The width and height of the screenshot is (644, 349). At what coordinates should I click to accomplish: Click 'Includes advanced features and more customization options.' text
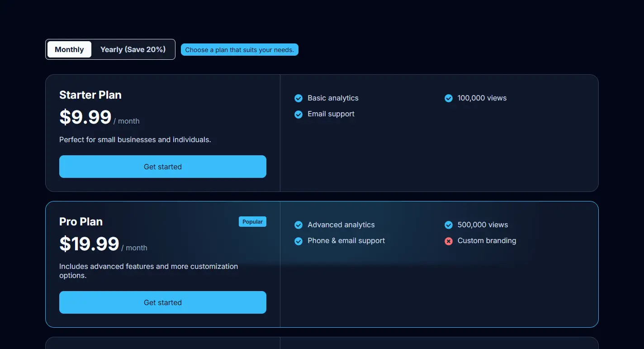(x=149, y=271)
